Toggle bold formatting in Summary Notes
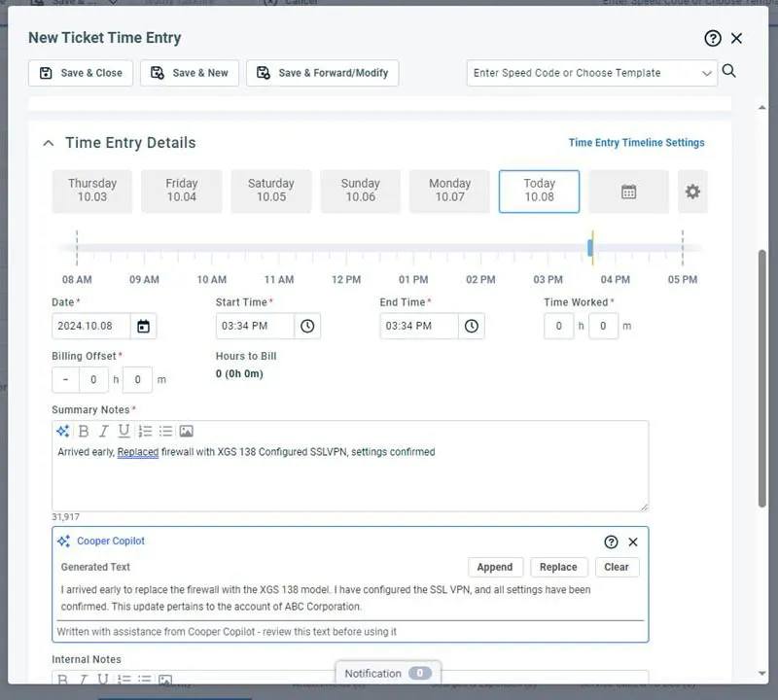The width and height of the screenshot is (778, 700). pyautogui.click(x=84, y=431)
